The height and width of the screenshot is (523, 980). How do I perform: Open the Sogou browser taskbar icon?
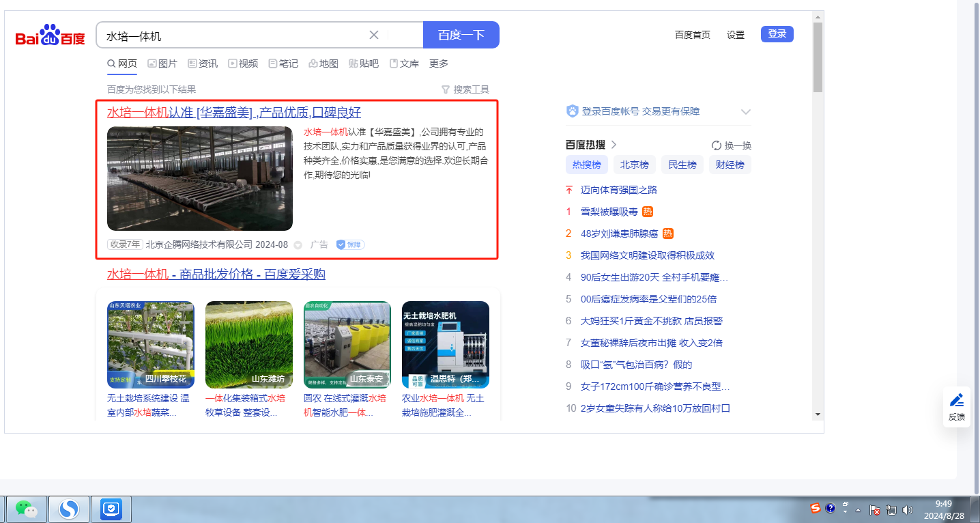[68, 509]
